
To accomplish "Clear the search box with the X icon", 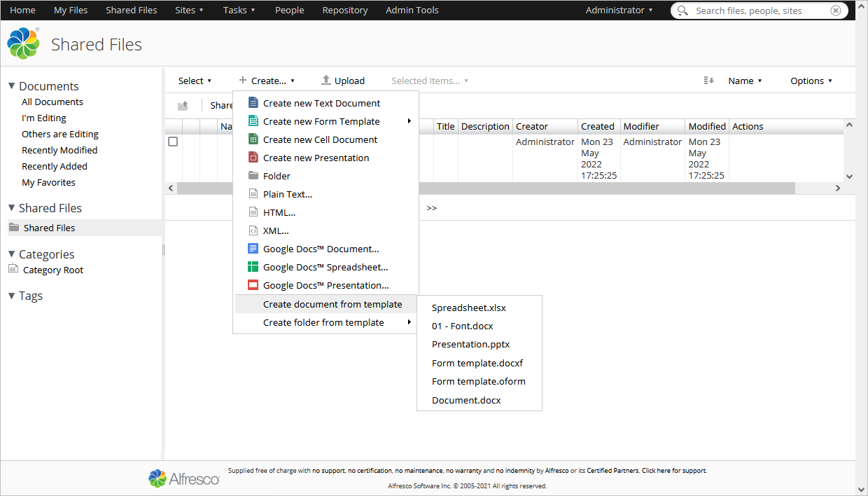I will click(836, 11).
